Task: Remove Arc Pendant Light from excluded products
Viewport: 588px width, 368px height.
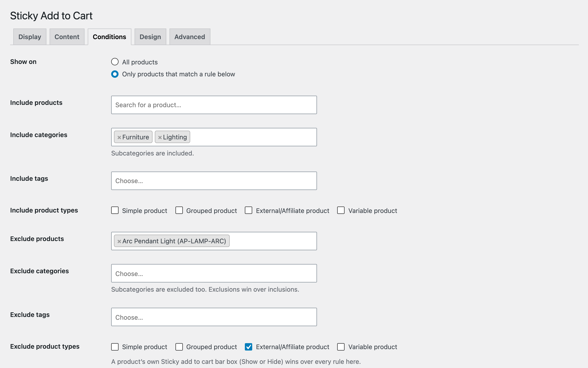Action: (119, 241)
